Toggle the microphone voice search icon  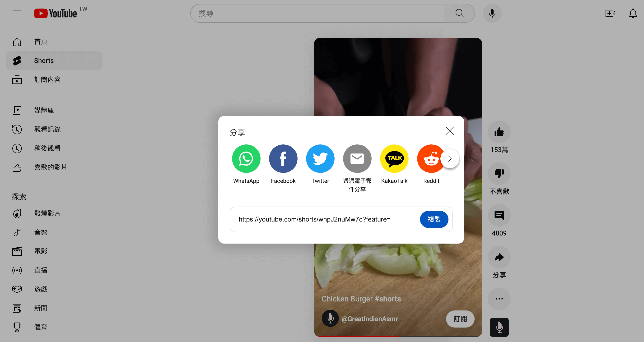click(492, 13)
